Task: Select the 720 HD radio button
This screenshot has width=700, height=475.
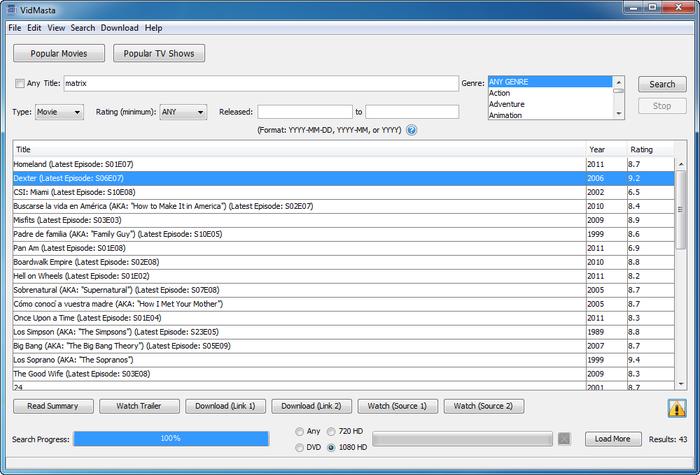Action: (331, 432)
